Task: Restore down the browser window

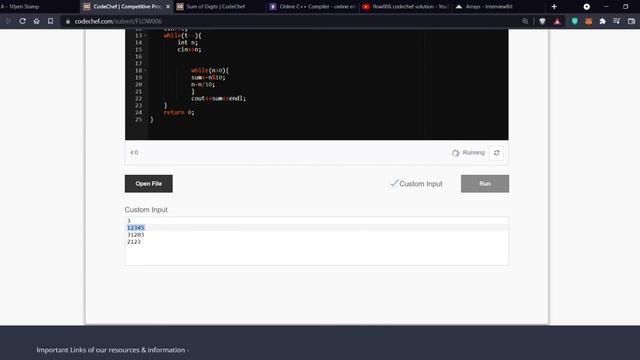Action: coord(625,7)
